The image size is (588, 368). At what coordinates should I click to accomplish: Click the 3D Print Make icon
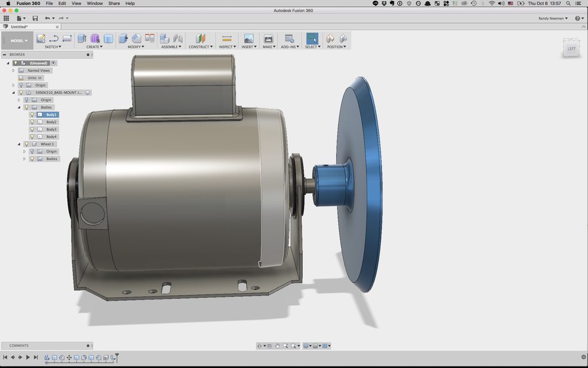point(268,39)
